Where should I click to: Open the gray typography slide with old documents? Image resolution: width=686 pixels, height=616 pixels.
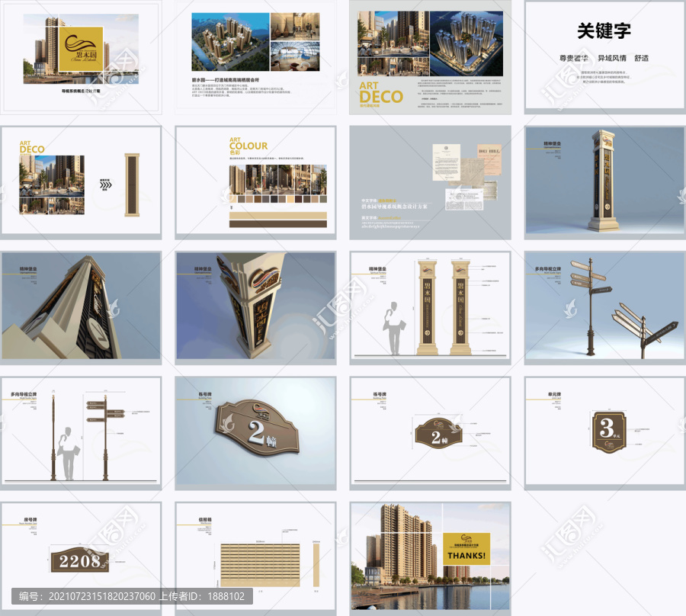coord(430,182)
